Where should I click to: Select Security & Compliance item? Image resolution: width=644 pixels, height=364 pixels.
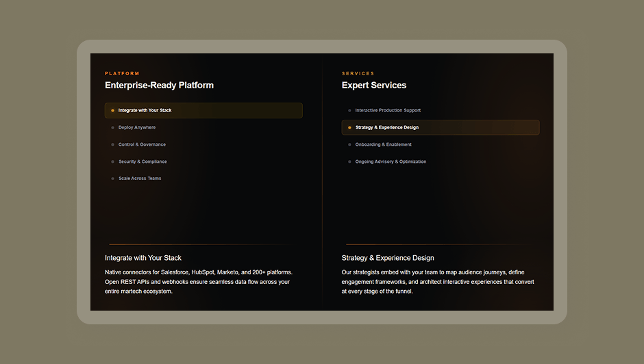tap(203, 161)
